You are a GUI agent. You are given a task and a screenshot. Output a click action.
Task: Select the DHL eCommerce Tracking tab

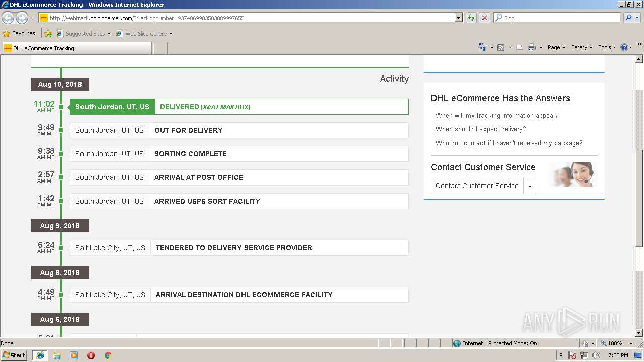[x=76, y=48]
